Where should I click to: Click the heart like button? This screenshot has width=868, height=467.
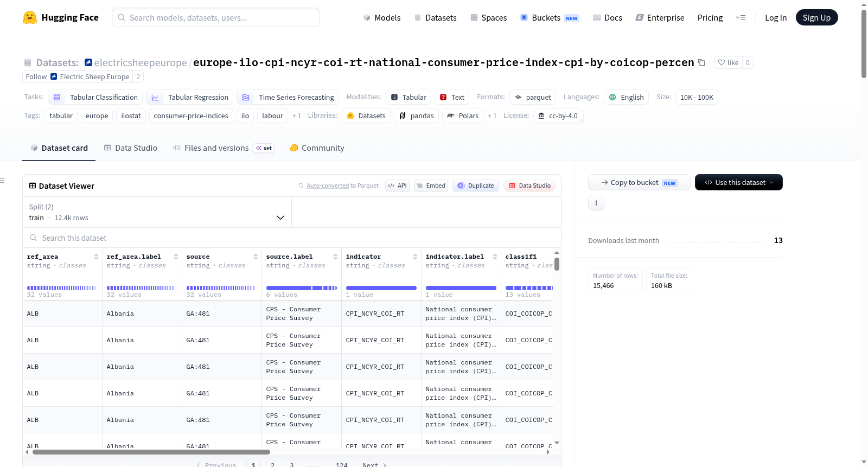(728, 62)
